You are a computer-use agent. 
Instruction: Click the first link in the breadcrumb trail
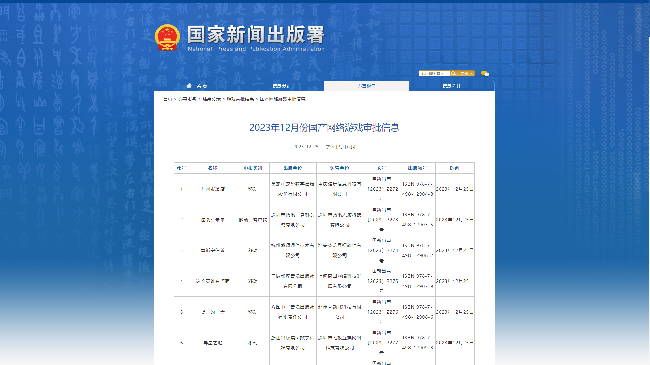167,99
